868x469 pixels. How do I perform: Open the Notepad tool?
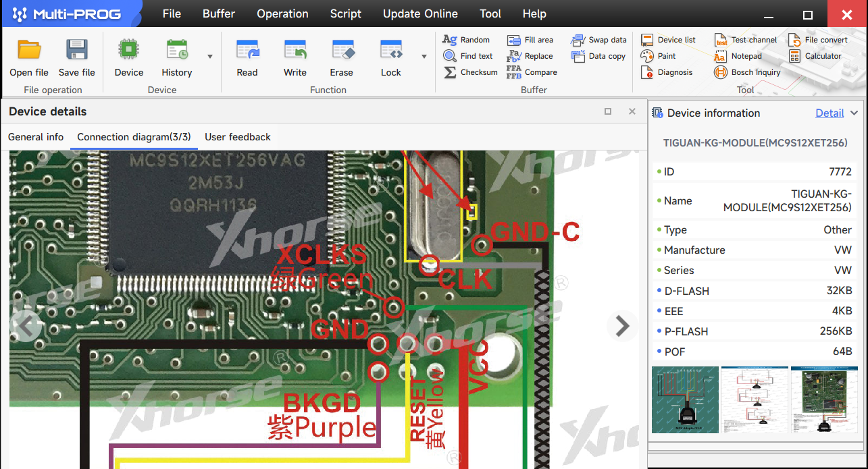[x=738, y=56]
